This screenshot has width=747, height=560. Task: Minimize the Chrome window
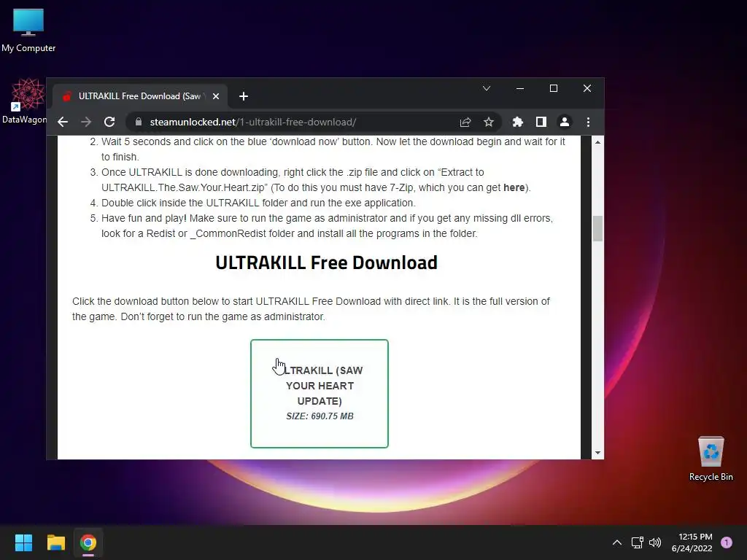[x=520, y=88]
